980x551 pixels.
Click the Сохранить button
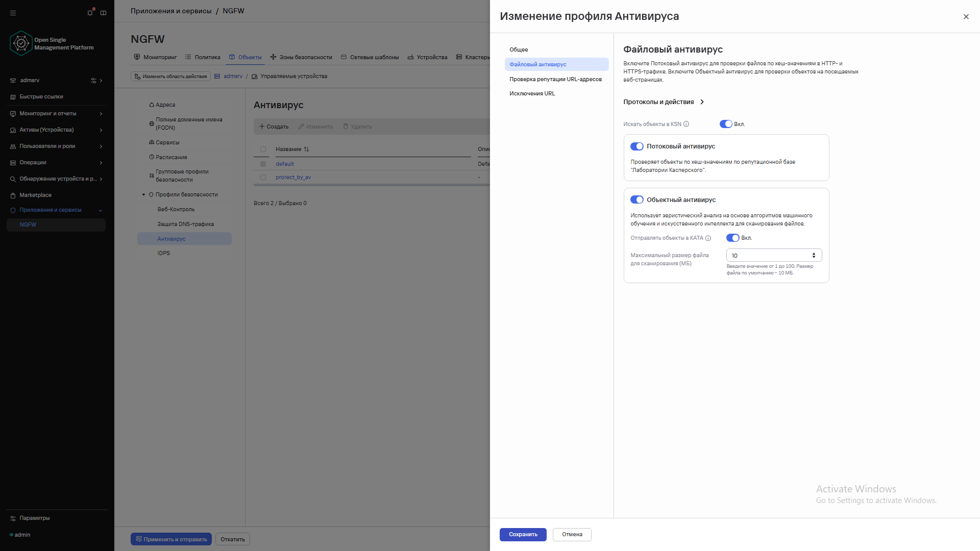[523, 535]
